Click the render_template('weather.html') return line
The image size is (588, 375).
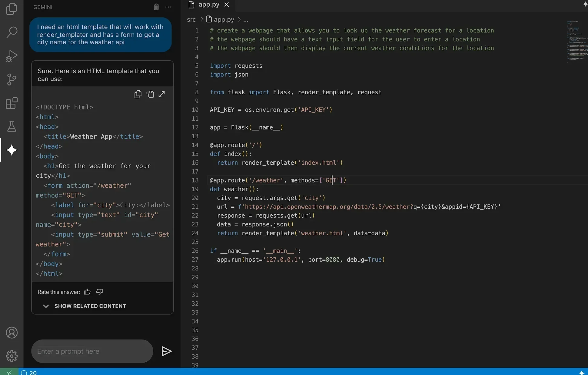(x=302, y=233)
